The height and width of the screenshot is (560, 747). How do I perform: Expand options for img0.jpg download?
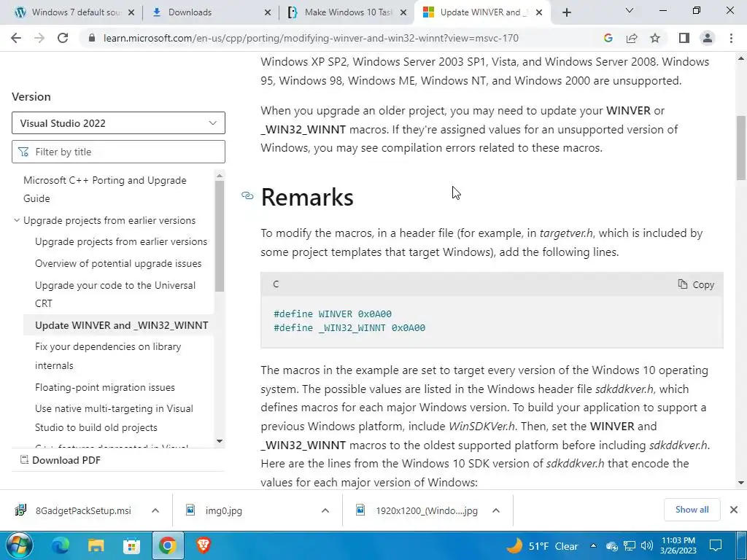click(325, 510)
